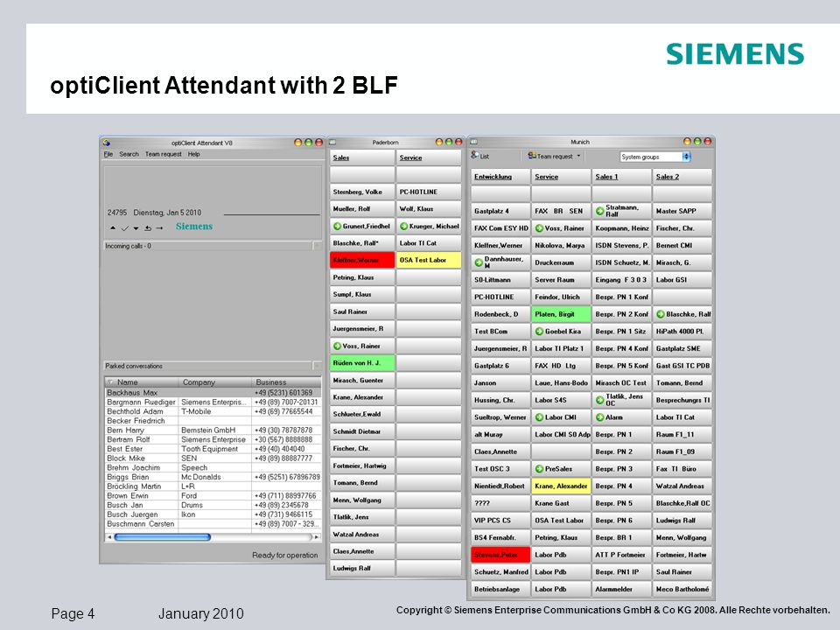The height and width of the screenshot is (630, 840).
Task: Collapse the Parked conversations panel using its right button
Action: coord(317,366)
